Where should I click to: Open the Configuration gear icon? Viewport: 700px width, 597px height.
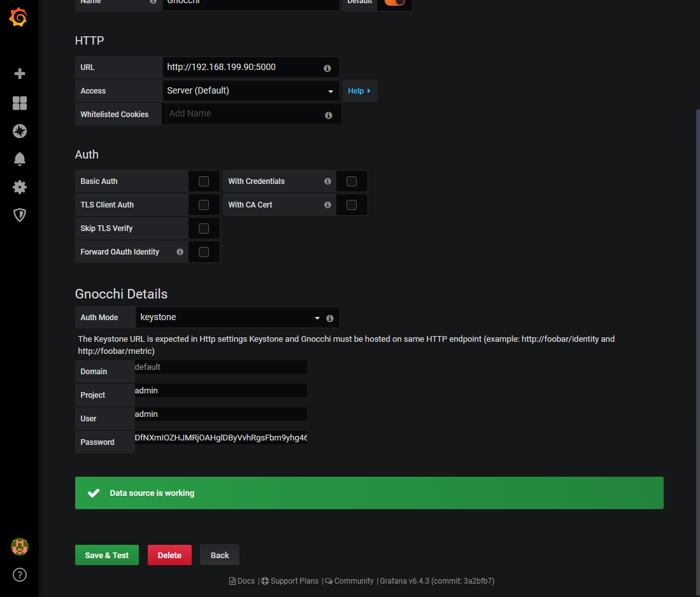click(19, 186)
